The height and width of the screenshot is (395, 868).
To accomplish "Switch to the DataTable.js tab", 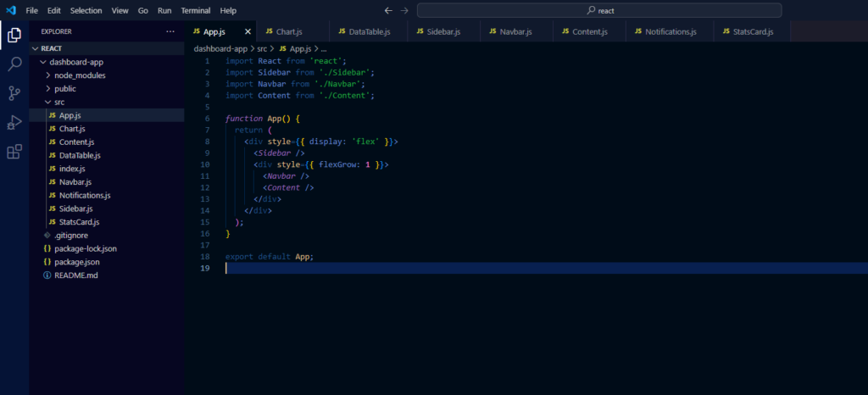I will point(370,31).
